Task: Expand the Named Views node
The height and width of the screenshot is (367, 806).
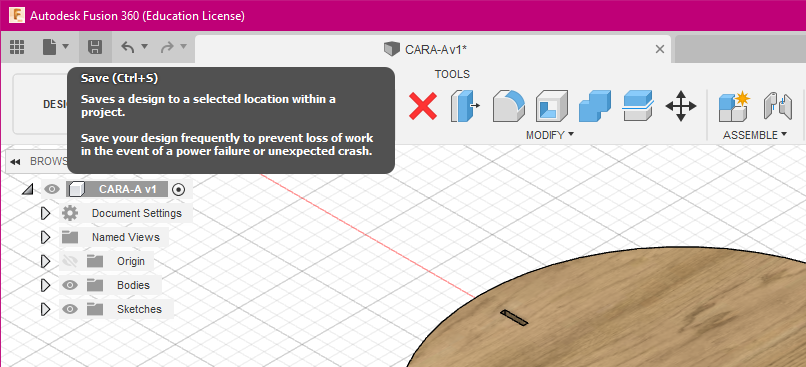Action: [45, 237]
